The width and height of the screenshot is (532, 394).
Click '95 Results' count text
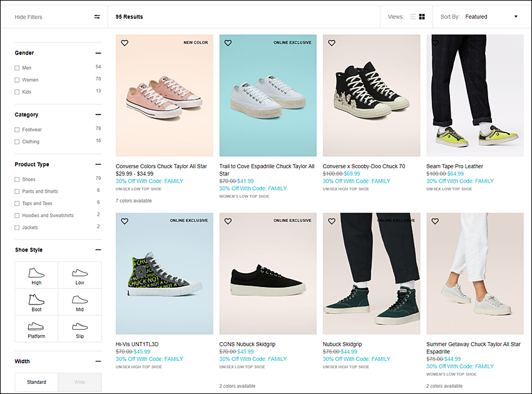(x=130, y=17)
